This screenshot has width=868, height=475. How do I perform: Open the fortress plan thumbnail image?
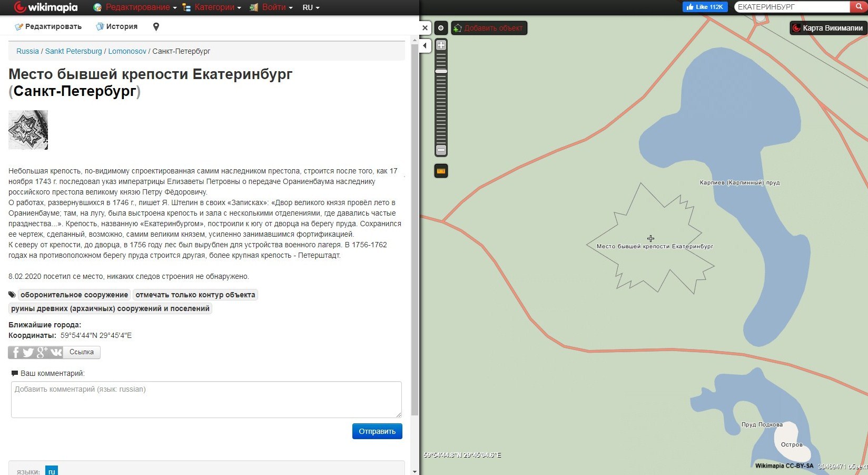(28, 130)
